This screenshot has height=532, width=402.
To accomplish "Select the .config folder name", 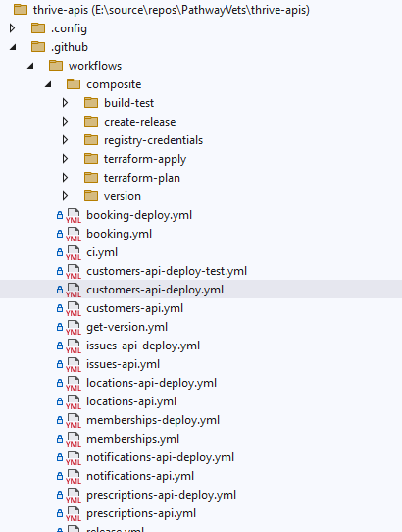I will coord(69,28).
